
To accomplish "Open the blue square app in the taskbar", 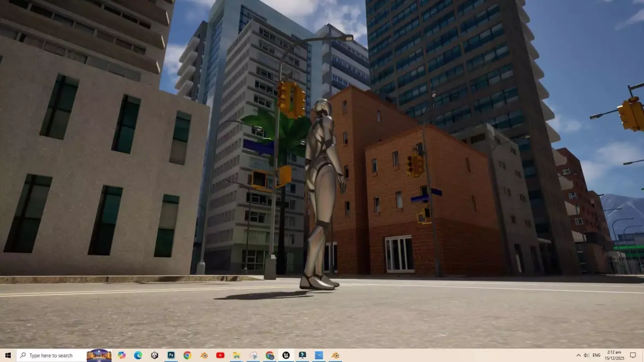I will coord(319,356).
